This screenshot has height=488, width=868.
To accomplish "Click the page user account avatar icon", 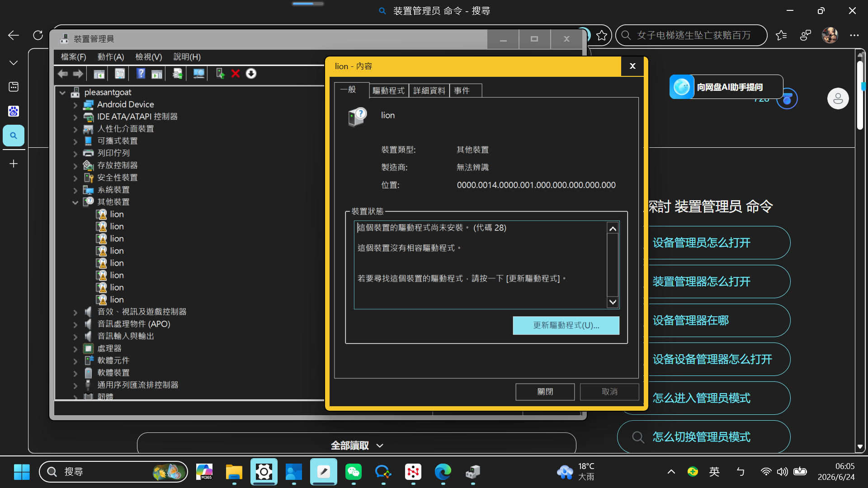I will (x=838, y=99).
